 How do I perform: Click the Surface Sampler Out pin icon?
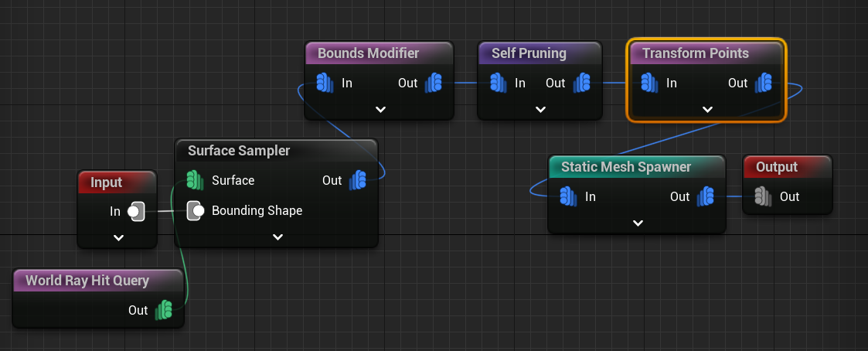357,180
